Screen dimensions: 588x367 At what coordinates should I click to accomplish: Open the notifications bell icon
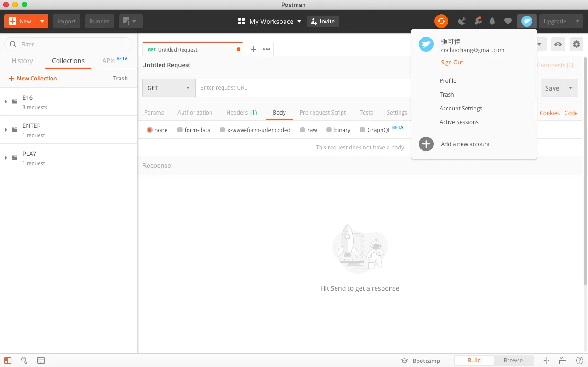492,21
